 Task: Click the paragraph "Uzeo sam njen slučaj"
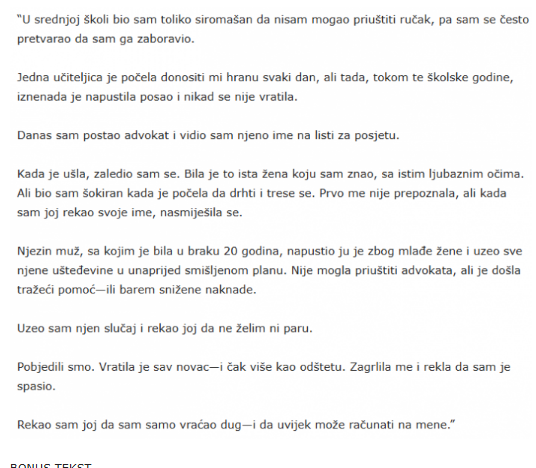[165, 329]
